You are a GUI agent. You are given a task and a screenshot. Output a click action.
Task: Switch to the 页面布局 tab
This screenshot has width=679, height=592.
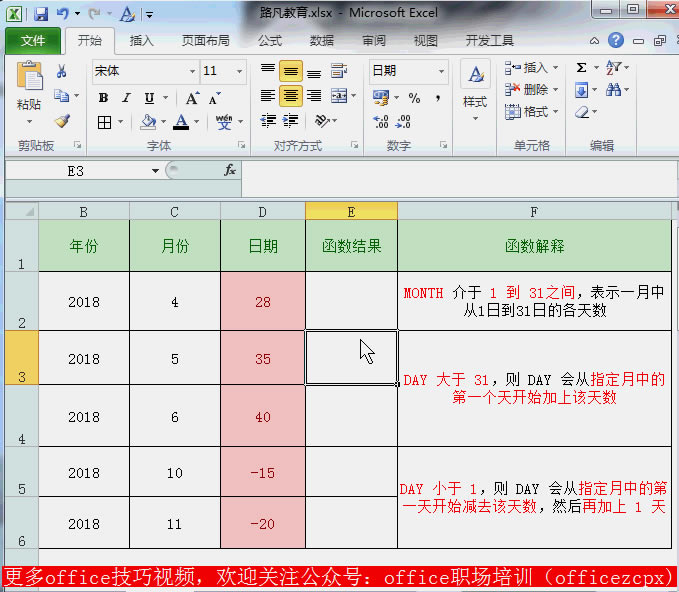[205, 41]
